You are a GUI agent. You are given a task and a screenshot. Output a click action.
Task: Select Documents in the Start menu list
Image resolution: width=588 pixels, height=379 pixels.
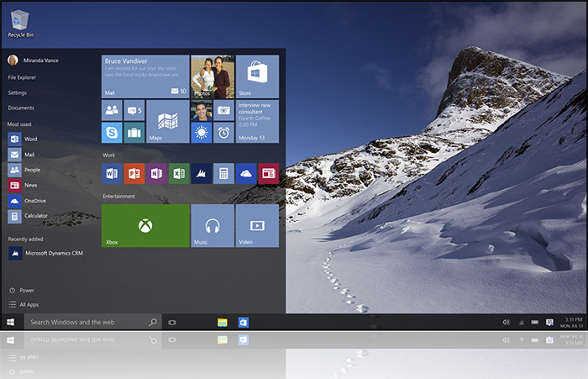[x=21, y=108]
